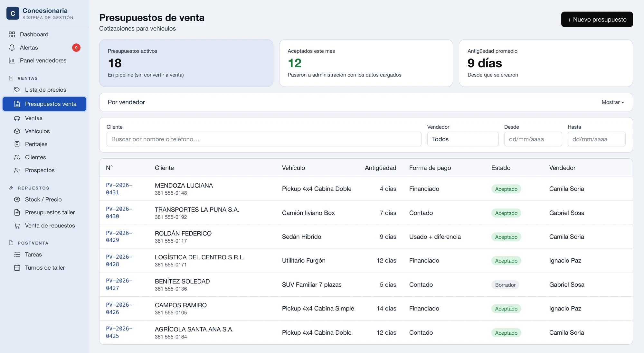Click the Postventa section header icon
The width and height of the screenshot is (644, 353).
[11, 243]
